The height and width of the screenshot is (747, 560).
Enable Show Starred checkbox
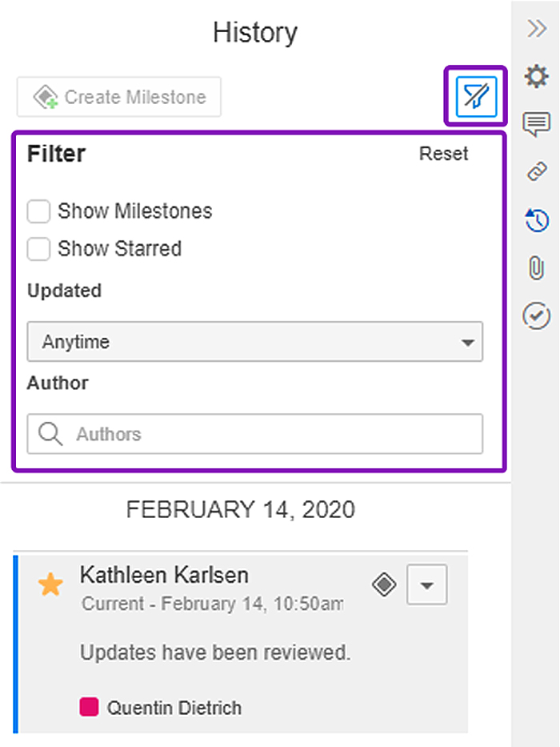(38, 249)
